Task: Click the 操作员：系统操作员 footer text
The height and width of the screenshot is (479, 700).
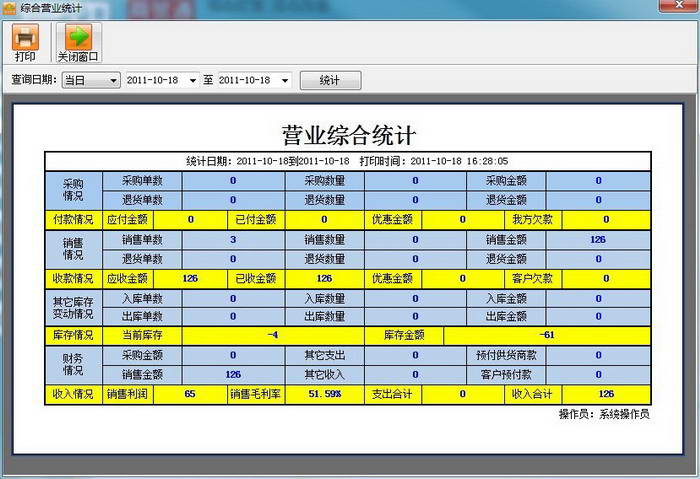Action: tap(604, 415)
